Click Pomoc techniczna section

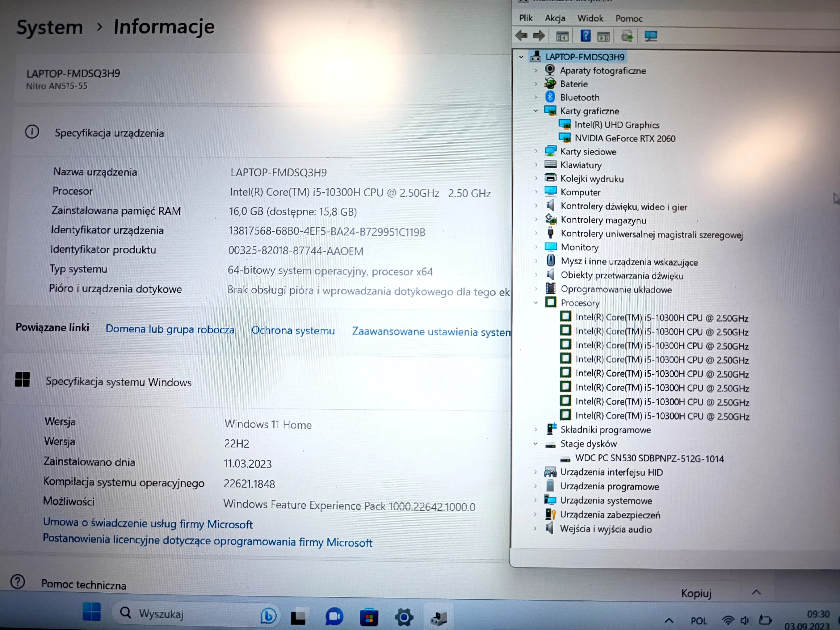pyautogui.click(x=84, y=584)
